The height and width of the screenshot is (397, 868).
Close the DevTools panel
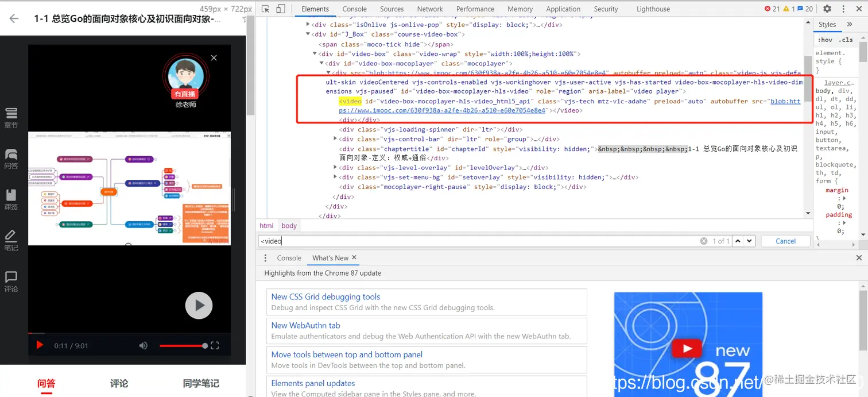[859, 9]
